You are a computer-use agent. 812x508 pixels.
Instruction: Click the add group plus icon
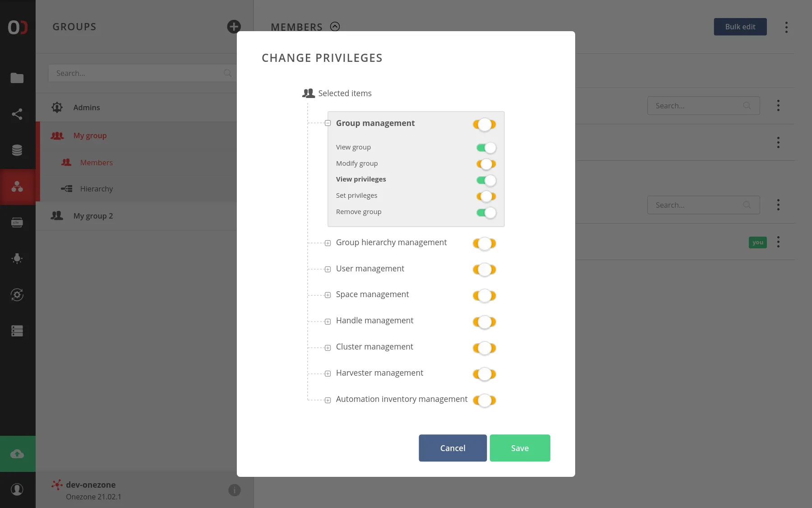tap(234, 27)
